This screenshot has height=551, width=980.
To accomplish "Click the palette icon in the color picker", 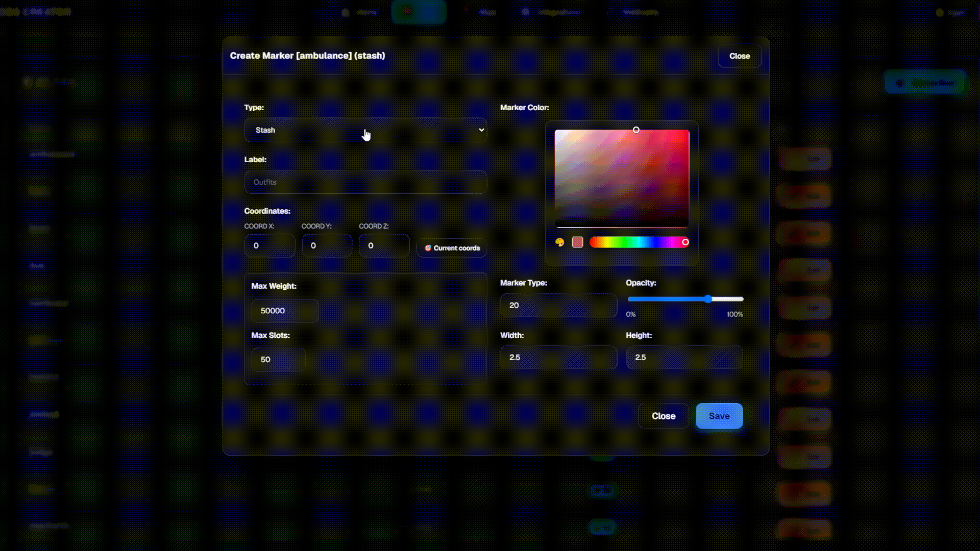I will 559,242.
